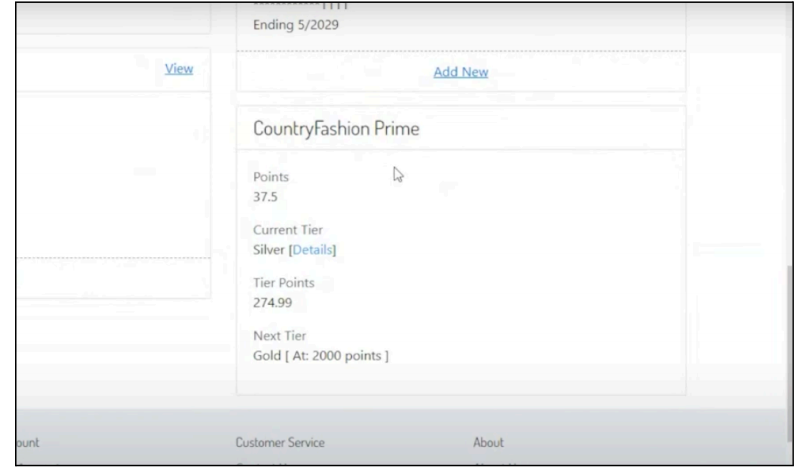Click the View link
Viewport: 805px width, 473px height.
click(179, 69)
